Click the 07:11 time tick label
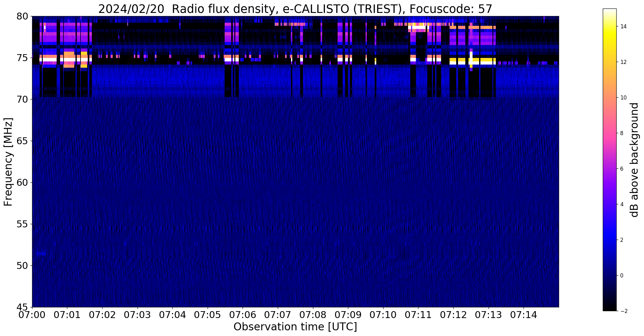The height and width of the screenshot is (336, 644). (x=418, y=315)
